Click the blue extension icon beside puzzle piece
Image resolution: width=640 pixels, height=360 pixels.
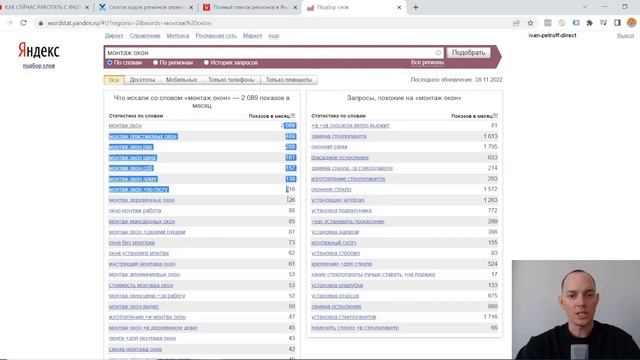576,23
